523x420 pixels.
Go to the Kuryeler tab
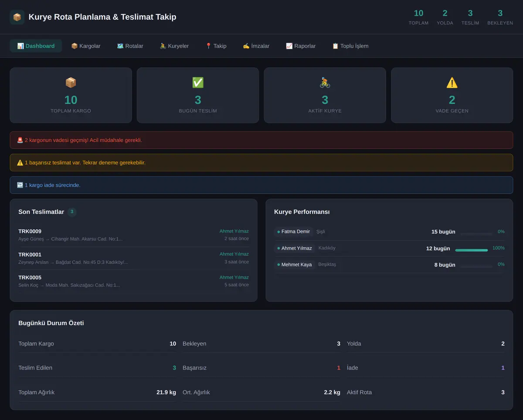pos(174,46)
